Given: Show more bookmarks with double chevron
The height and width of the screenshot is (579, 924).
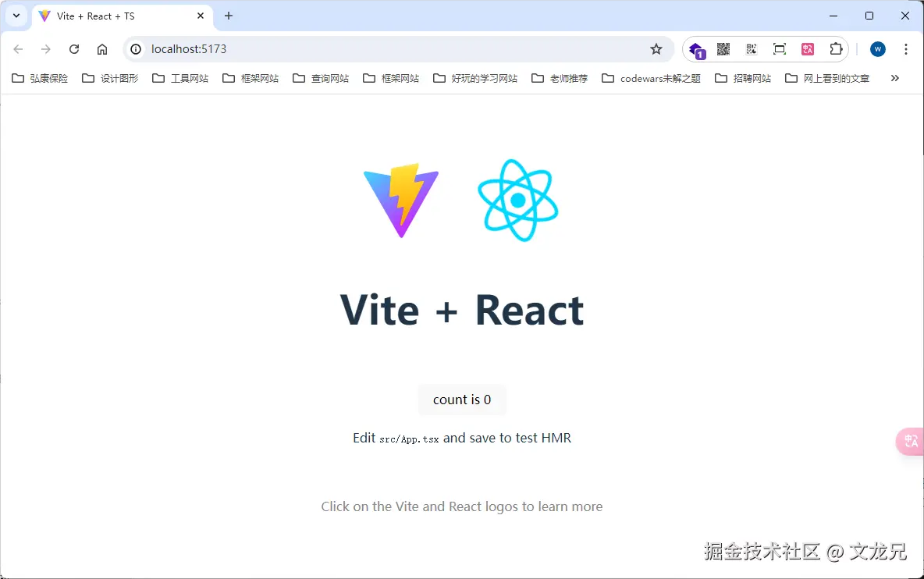Looking at the screenshot, I should [894, 78].
